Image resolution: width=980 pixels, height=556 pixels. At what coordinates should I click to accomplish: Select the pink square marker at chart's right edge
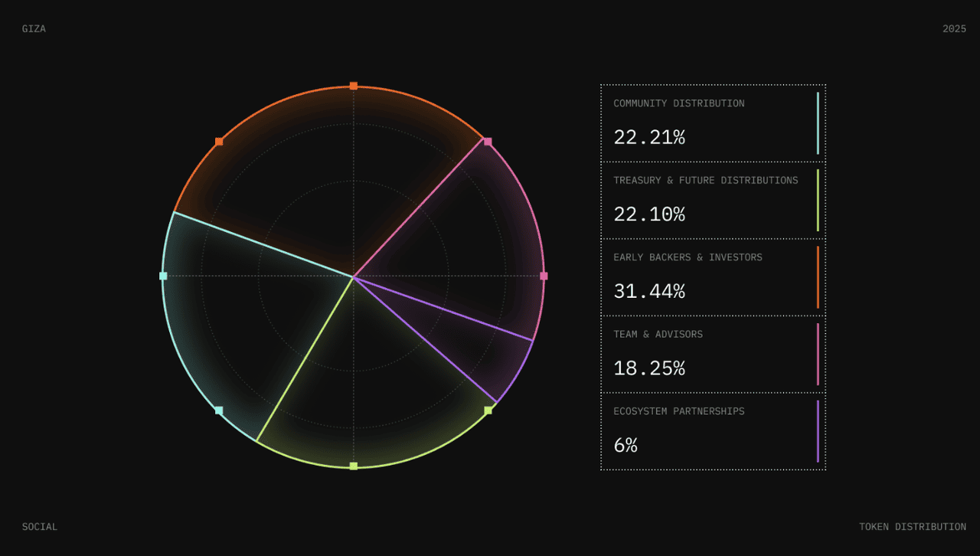pos(544,276)
